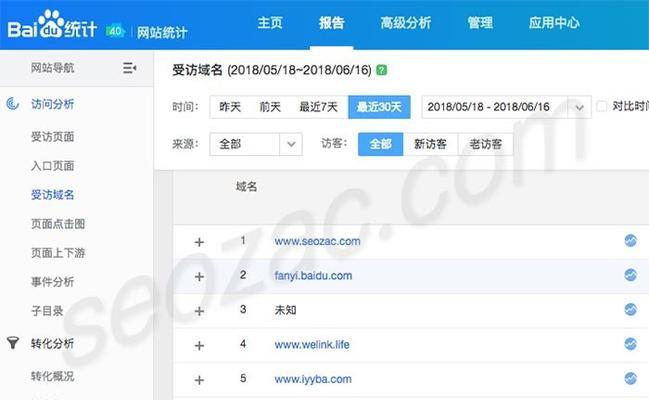Open the 来源 全部 dropdown
Screen dimensions: 649x400
point(256,144)
